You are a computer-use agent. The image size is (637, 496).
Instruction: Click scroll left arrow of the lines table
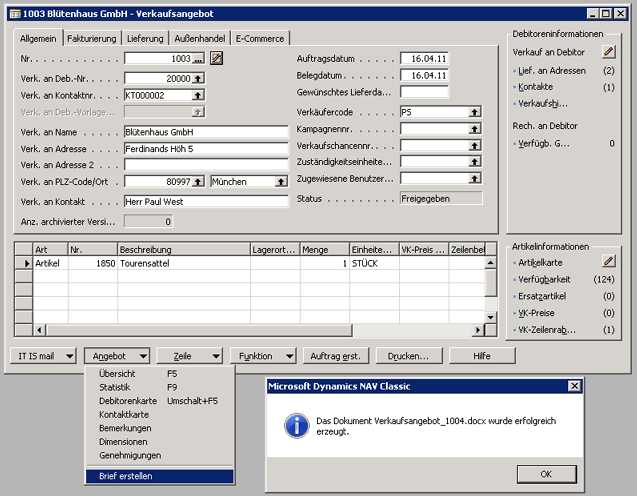tap(39, 330)
